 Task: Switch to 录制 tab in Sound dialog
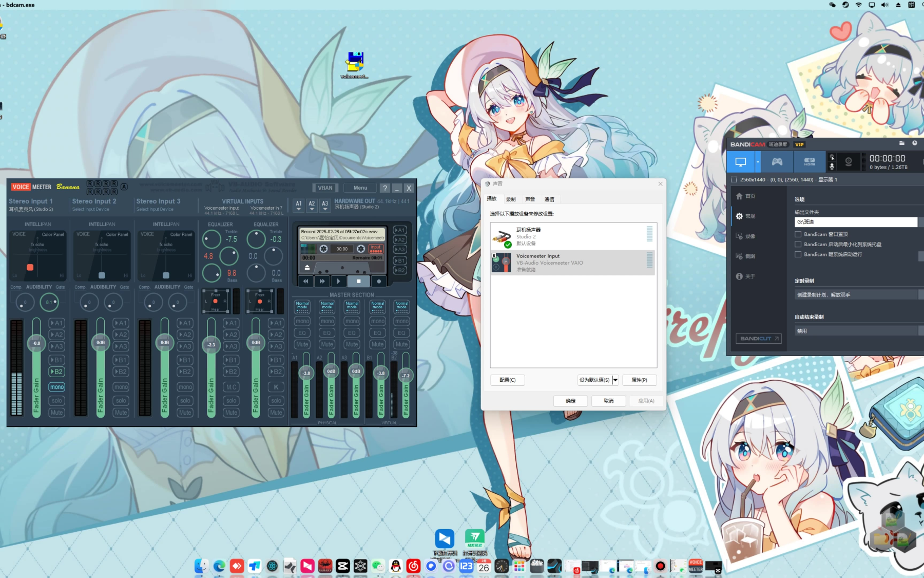[511, 199]
